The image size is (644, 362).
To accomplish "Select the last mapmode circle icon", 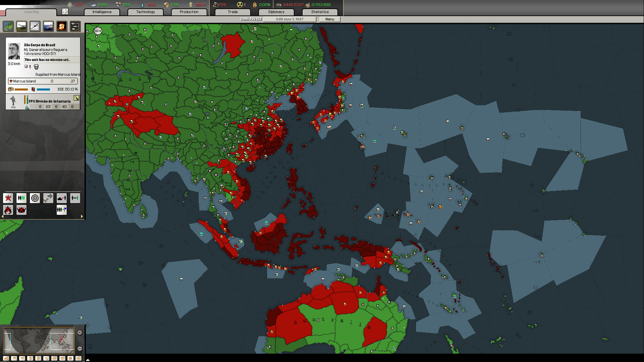I will pos(78,358).
